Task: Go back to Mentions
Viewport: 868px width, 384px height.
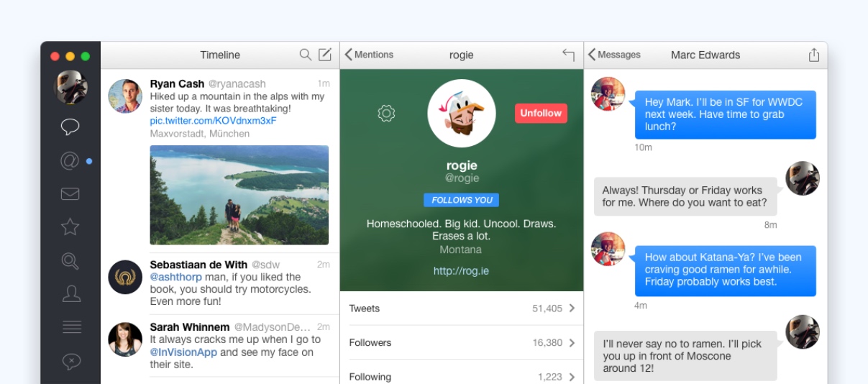Action: [x=369, y=55]
